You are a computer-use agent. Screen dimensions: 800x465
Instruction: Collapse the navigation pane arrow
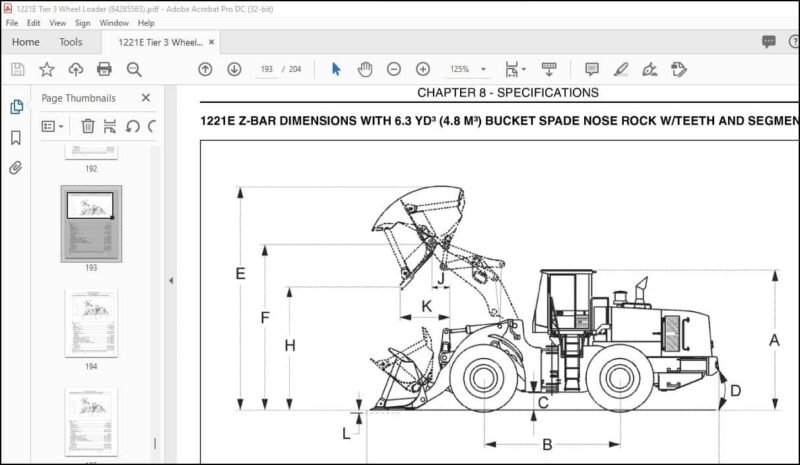(171, 280)
